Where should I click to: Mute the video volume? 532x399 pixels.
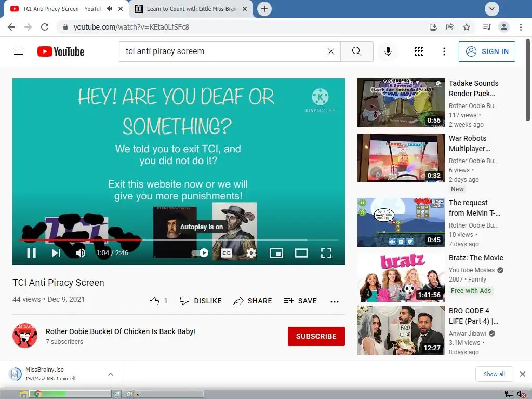pos(81,253)
